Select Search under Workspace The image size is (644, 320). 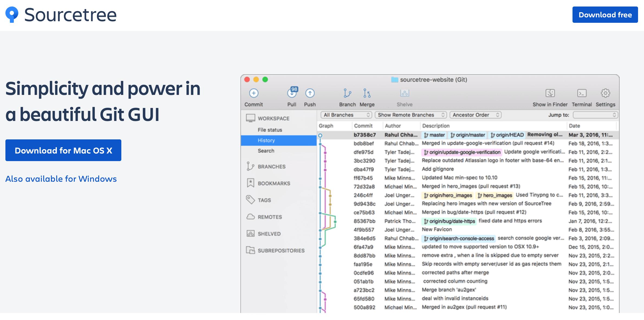click(266, 151)
